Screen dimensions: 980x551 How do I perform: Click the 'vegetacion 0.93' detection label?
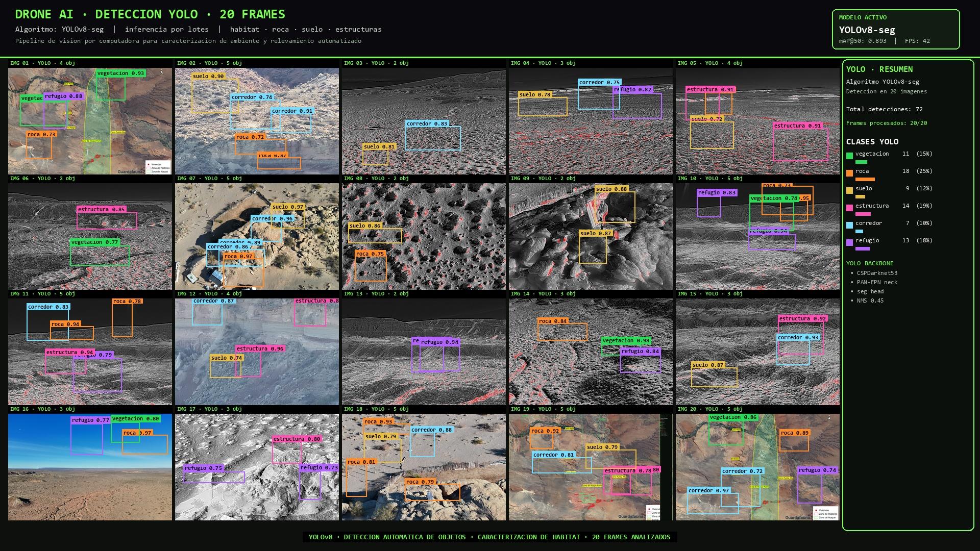120,73
